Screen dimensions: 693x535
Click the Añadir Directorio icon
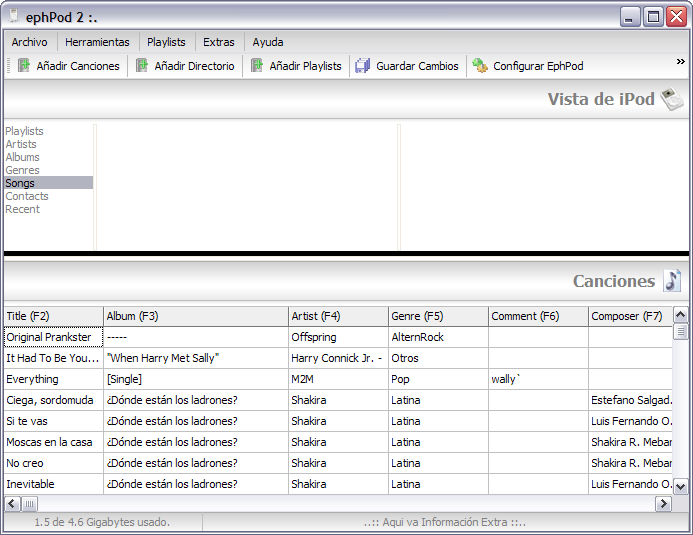[141, 65]
